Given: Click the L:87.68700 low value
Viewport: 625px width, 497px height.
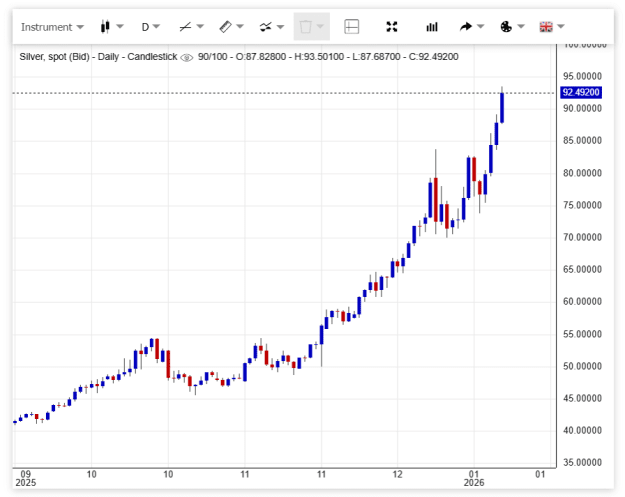Looking at the screenshot, I should 376,57.
